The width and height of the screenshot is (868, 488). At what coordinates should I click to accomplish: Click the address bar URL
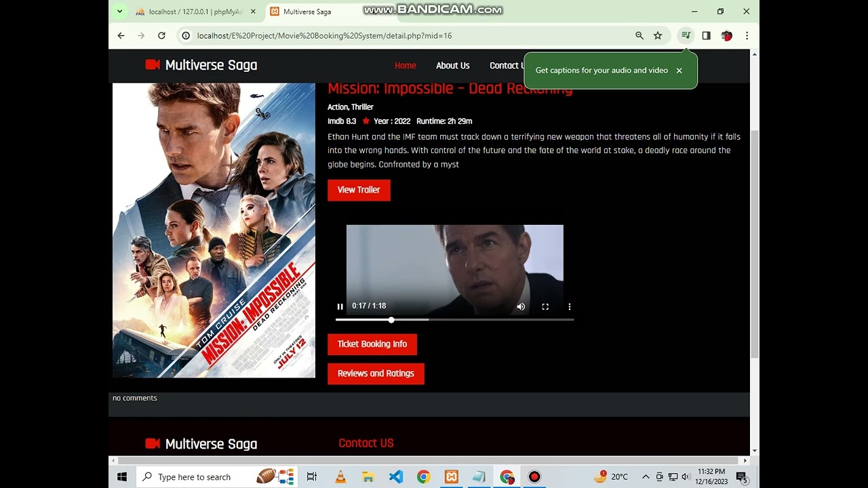[x=324, y=35]
